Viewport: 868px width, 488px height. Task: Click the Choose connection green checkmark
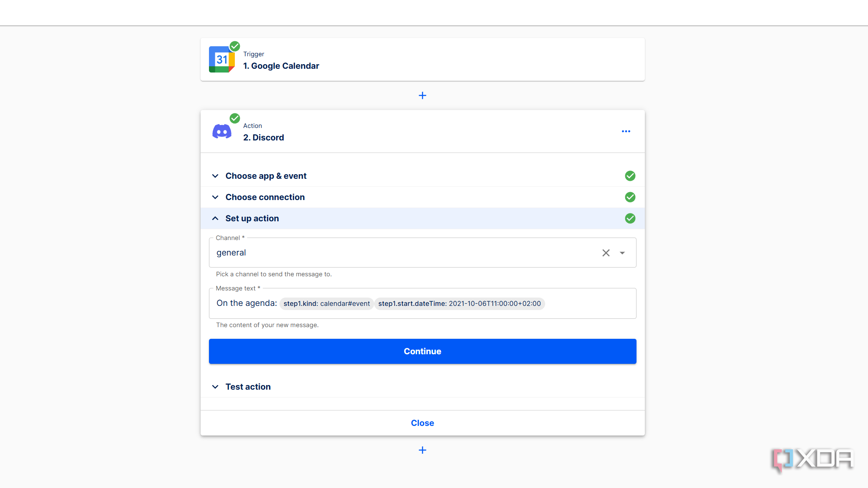[630, 197]
